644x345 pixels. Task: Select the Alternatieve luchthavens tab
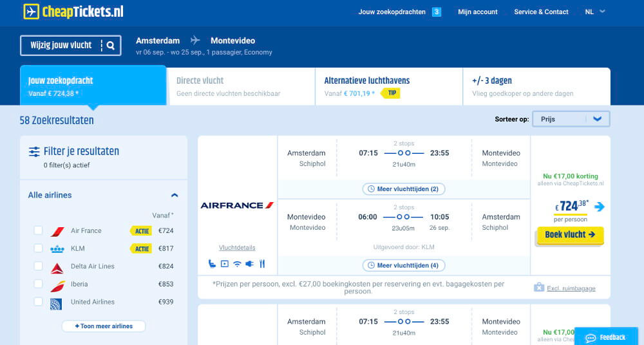389,86
